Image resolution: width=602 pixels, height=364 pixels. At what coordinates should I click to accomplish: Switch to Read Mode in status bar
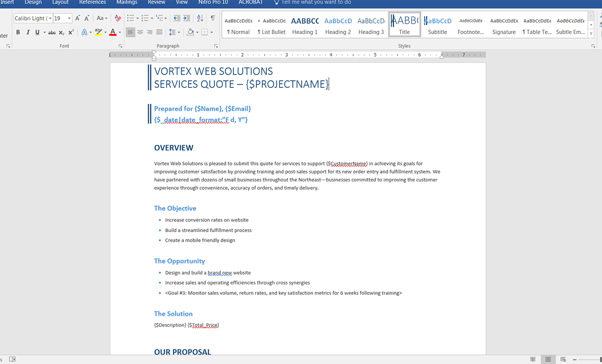click(533, 359)
